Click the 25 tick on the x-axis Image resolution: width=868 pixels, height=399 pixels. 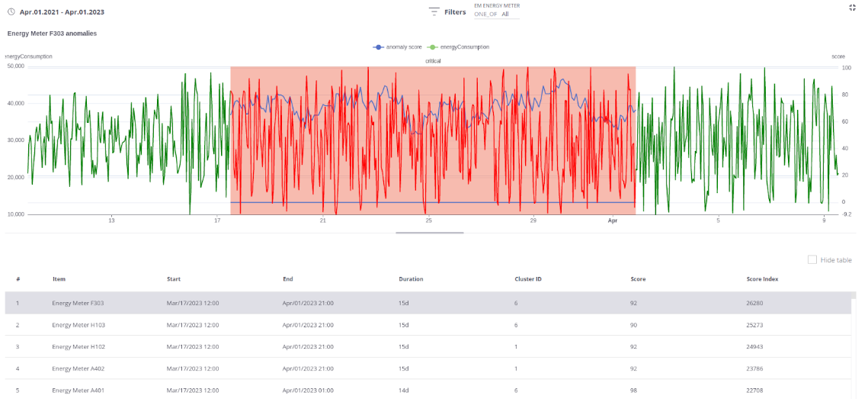coord(428,221)
